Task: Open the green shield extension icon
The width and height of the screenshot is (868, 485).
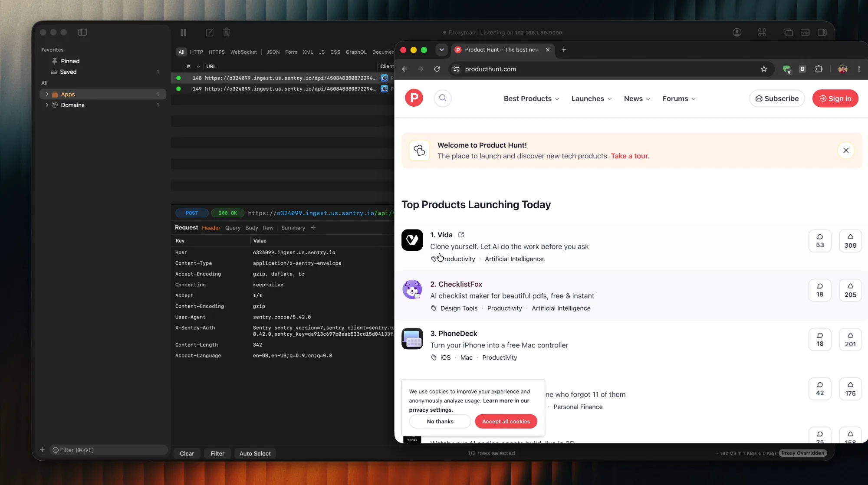Action: pos(786,69)
